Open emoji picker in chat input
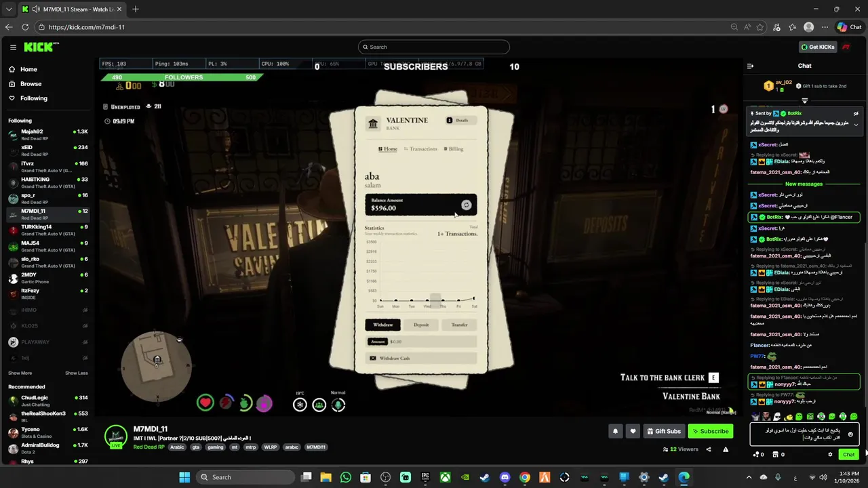This screenshot has height=488, width=868. 850,434
